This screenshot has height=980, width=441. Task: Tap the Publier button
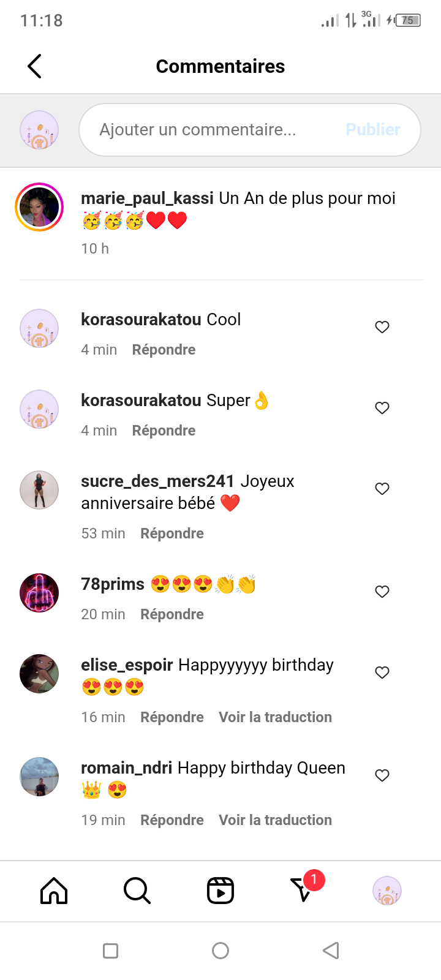(x=373, y=130)
